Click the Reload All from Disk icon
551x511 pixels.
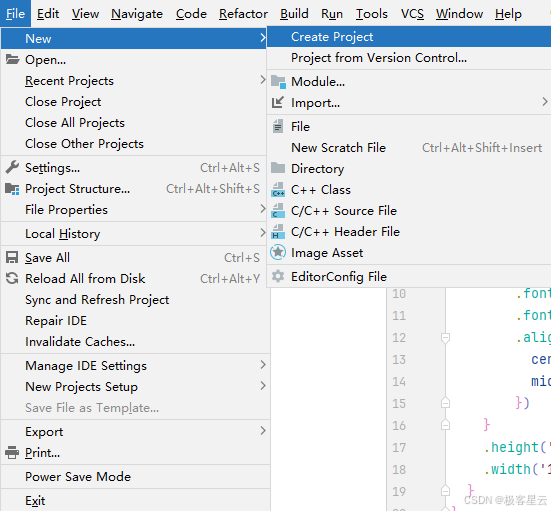(x=12, y=278)
